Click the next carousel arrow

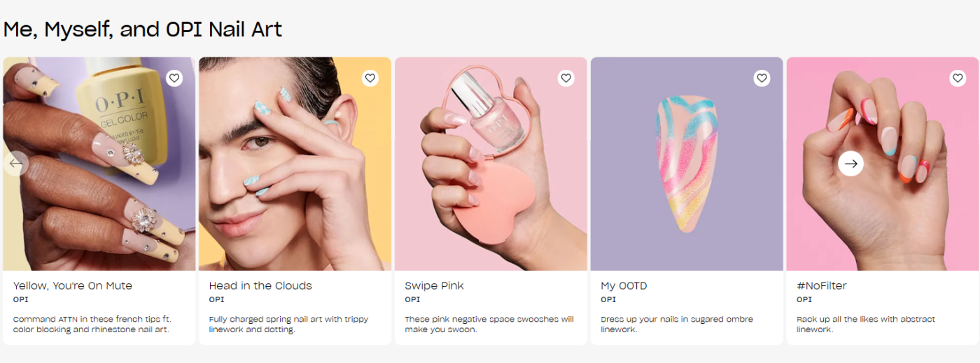[850, 164]
